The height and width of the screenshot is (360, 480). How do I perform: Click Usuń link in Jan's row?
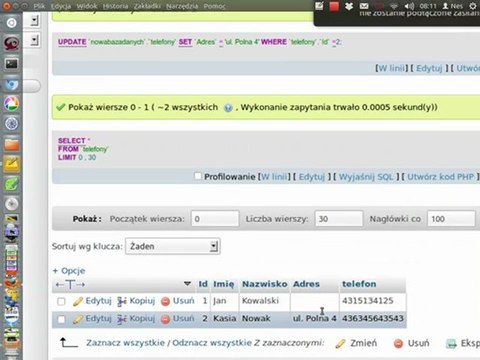click(x=183, y=301)
